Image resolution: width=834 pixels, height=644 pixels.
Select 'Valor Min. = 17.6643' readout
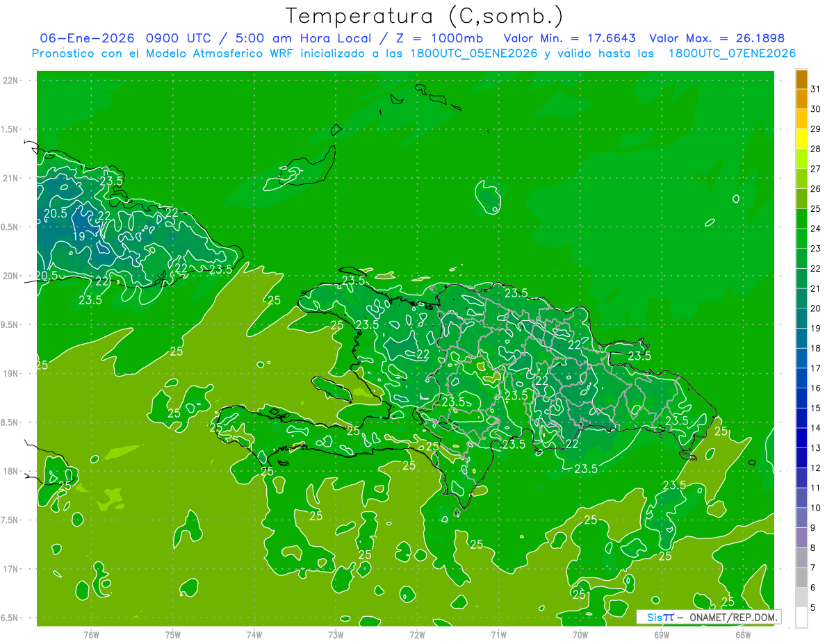[x=570, y=38]
